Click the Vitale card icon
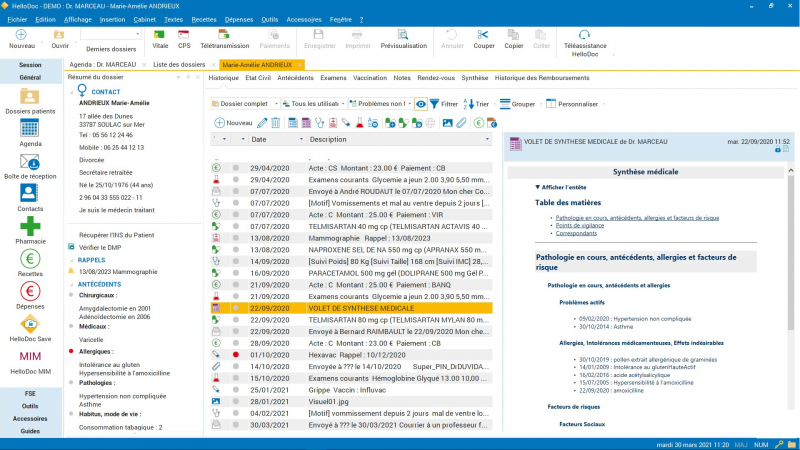This screenshot has height=450, width=800. coord(160,35)
